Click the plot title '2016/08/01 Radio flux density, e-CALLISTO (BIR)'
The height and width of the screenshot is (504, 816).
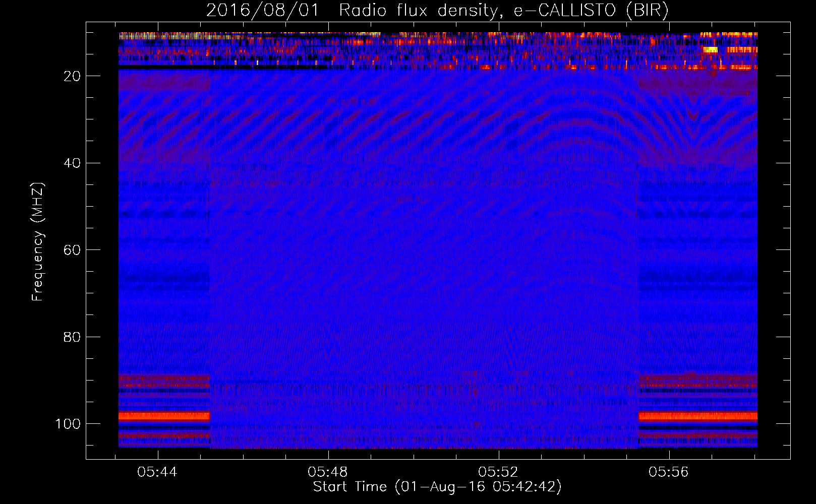[437, 11]
